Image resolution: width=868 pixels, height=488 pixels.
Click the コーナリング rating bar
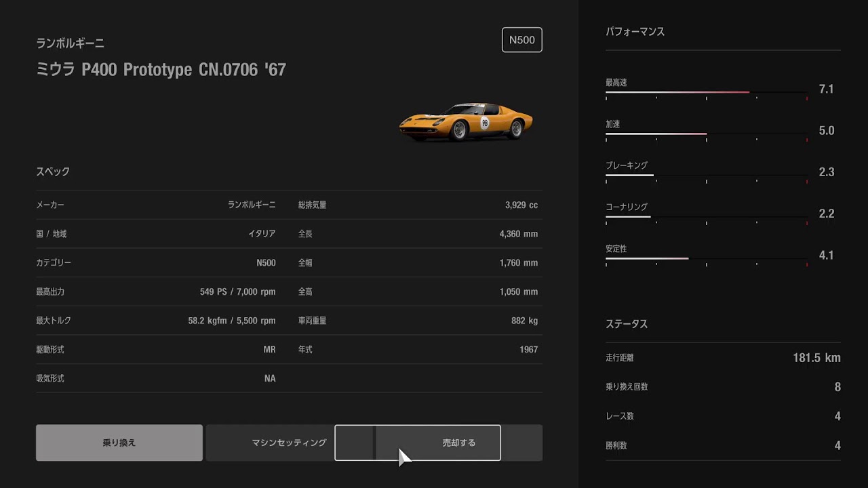706,217
